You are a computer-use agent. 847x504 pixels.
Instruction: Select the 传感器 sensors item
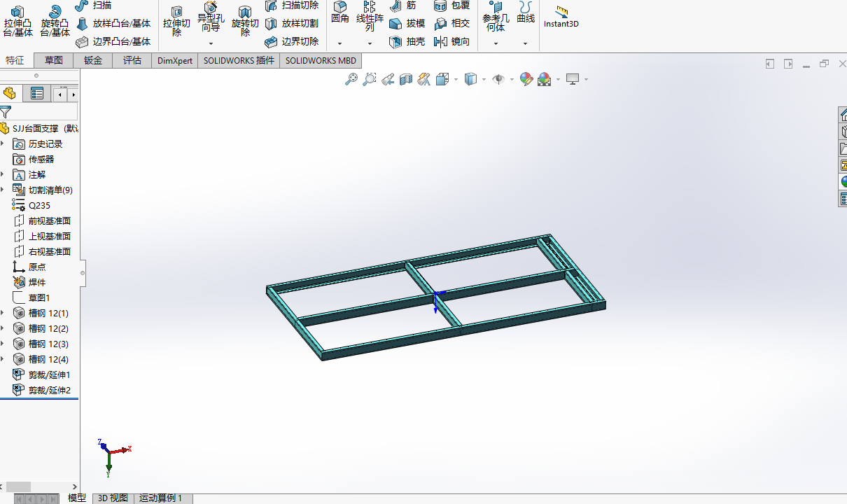click(x=41, y=159)
